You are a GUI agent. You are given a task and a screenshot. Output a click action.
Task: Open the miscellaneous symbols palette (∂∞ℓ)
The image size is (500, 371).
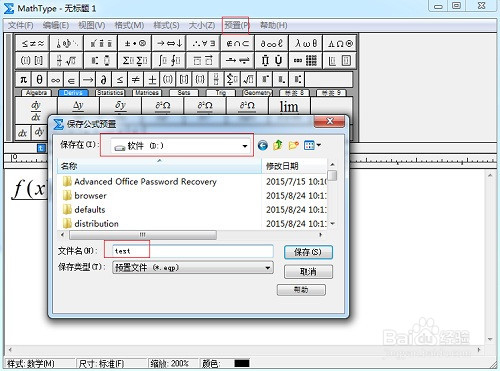point(271,43)
